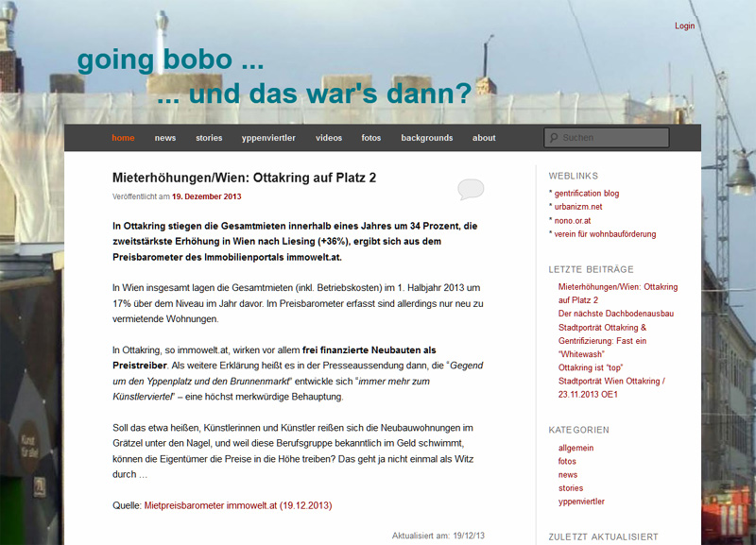
Task: Open the fotos navigation item
Action: (x=371, y=138)
